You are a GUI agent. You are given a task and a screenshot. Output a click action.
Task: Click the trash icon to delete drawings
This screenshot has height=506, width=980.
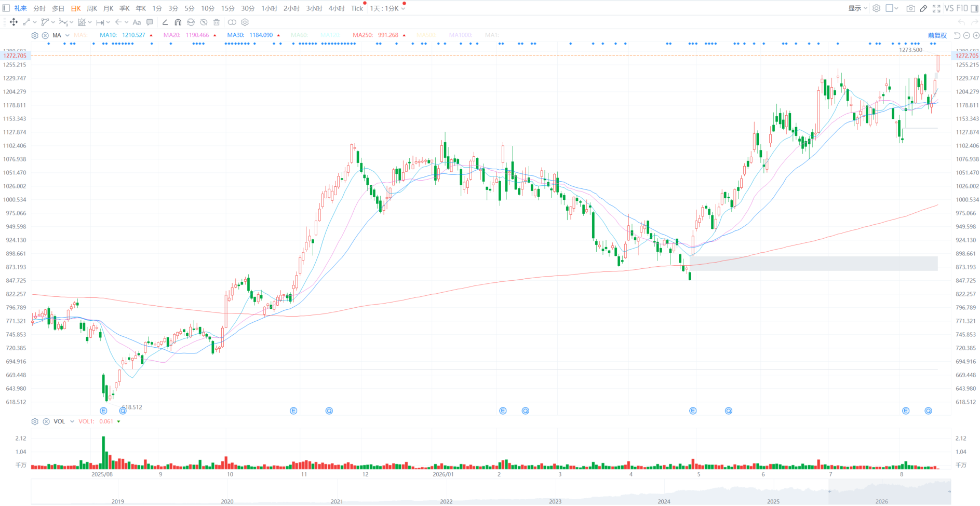217,22
